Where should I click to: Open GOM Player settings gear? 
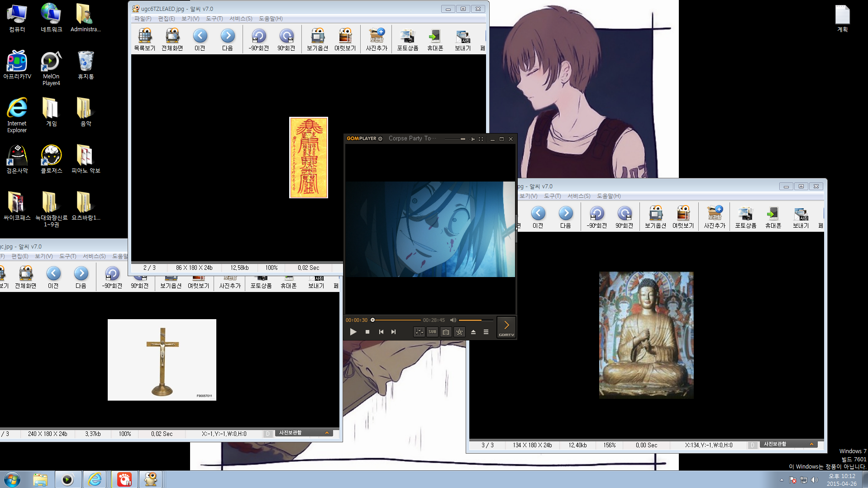click(381, 139)
